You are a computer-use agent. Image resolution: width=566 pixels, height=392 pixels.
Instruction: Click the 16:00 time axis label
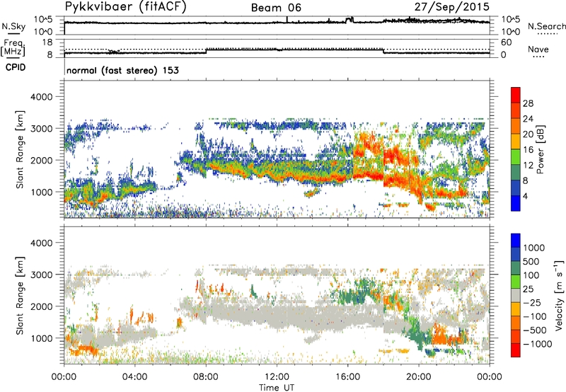(x=347, y=377)
